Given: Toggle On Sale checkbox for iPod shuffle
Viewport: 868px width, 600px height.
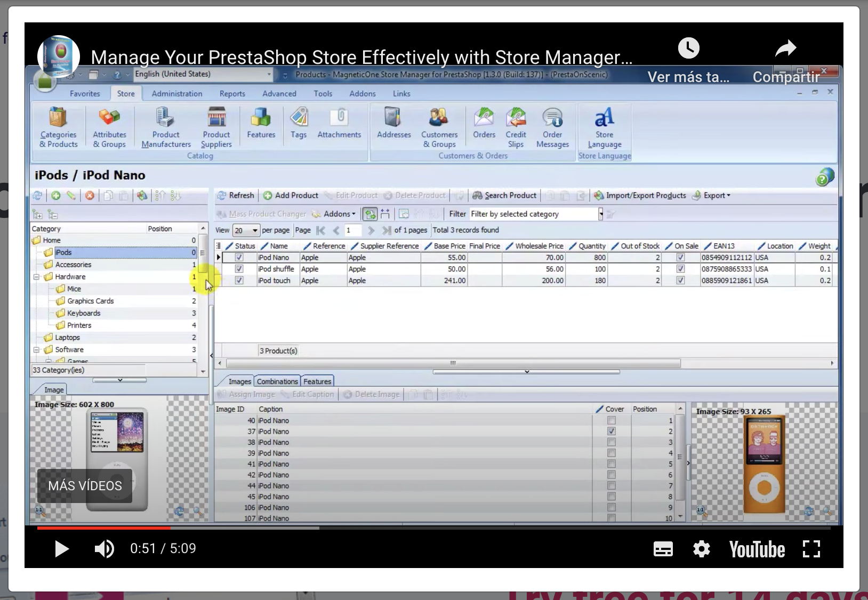Looking at the screenshot, I should click(680, 269).
